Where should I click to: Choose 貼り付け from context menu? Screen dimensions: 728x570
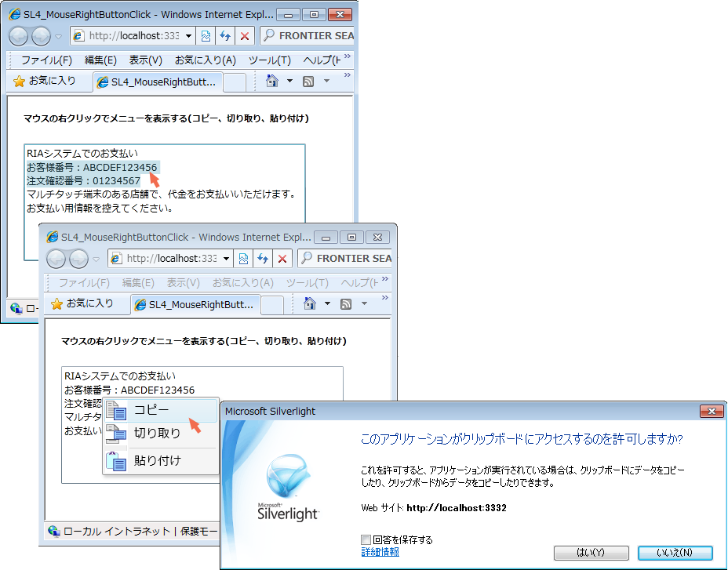(x=161, y=460)
